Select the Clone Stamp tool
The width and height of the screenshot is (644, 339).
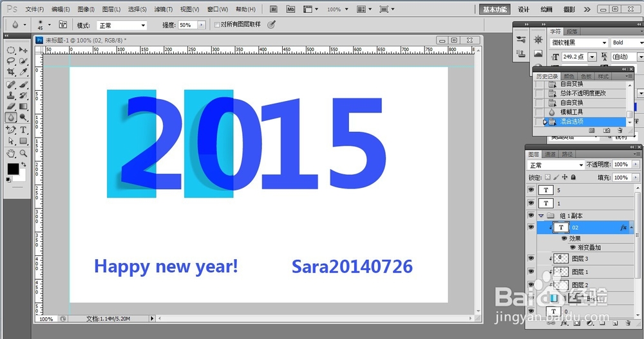pyautogui.click(x=11, y=96)
